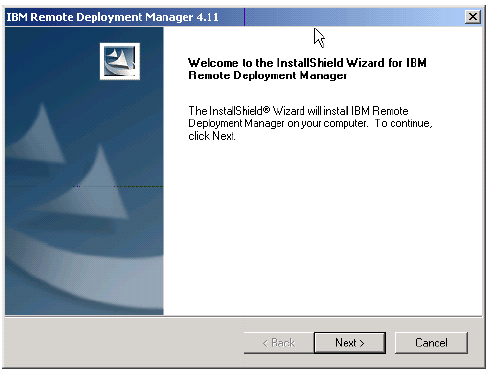The height and width of the screenshot is (374, 490).
Task: Click the horizontal separator above the buttons
Action: (x=244, y=316)
